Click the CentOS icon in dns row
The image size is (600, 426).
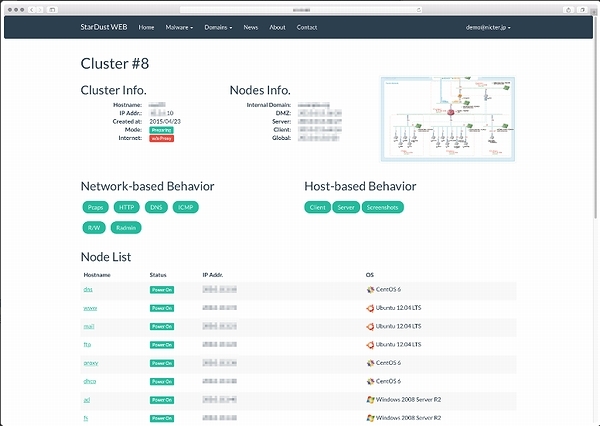[371, 289]
